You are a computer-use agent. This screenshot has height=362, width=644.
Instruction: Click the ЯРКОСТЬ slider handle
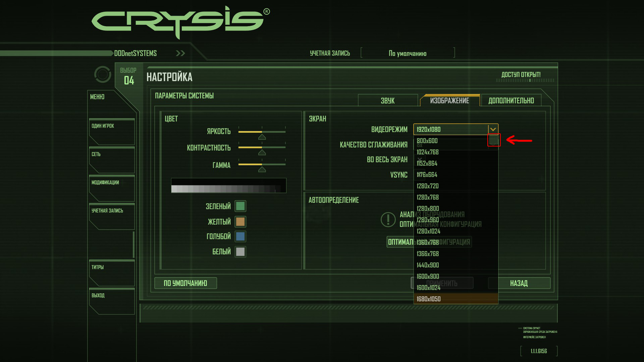point(262,137)
